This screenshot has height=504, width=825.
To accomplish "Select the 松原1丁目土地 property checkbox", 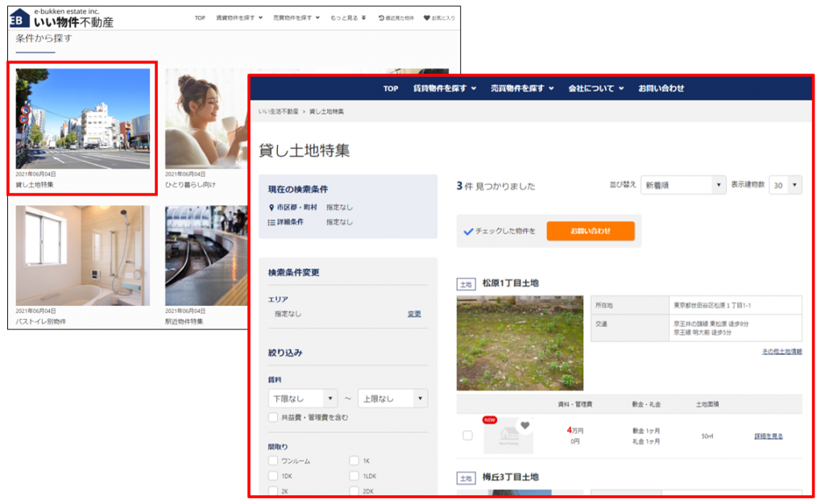I will [x=467, y=436].
